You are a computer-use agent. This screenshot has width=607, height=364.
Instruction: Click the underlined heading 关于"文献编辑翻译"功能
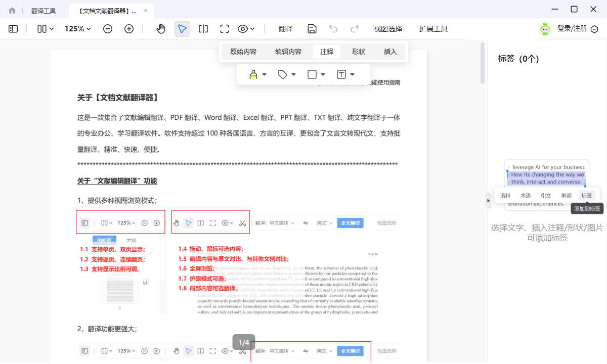coord(117,180)
